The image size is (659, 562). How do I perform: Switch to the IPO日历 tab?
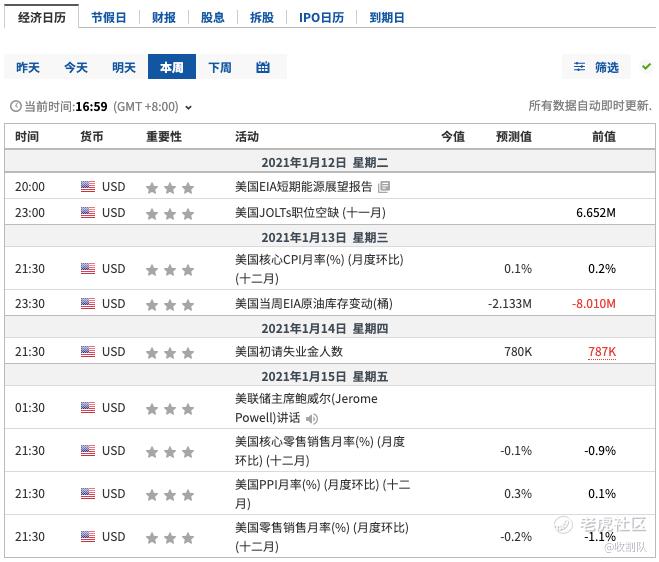[x=322, y=18]
